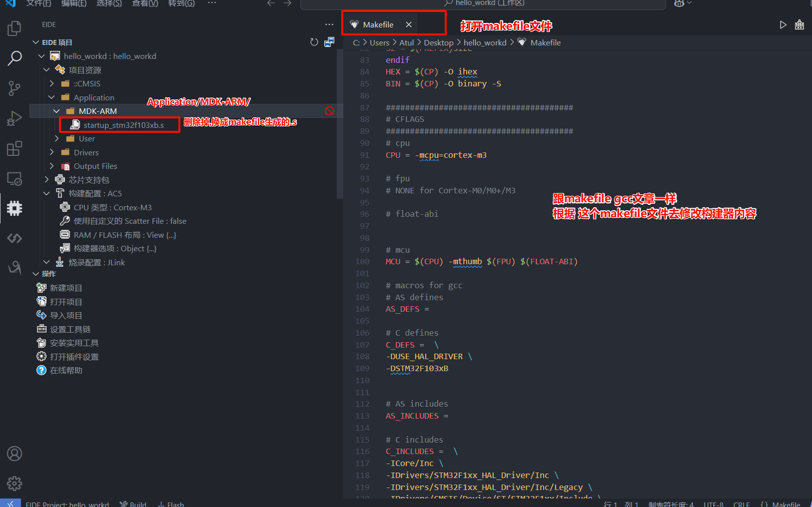Click Flash in the status bar

coord(171,504)
